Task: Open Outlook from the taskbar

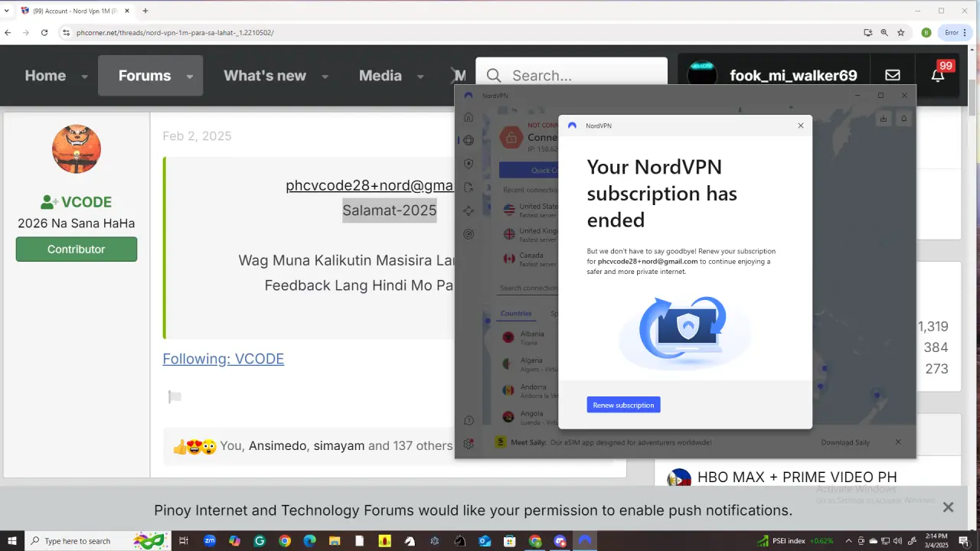Action: pyautogui.click(x=485, y=541)
